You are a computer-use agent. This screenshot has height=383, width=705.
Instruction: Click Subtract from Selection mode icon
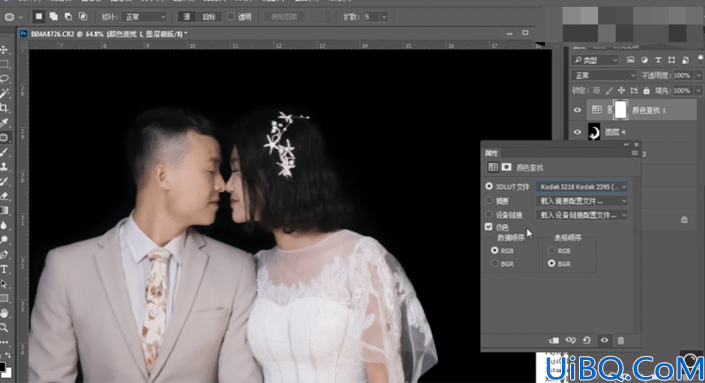tap(68, 17)
